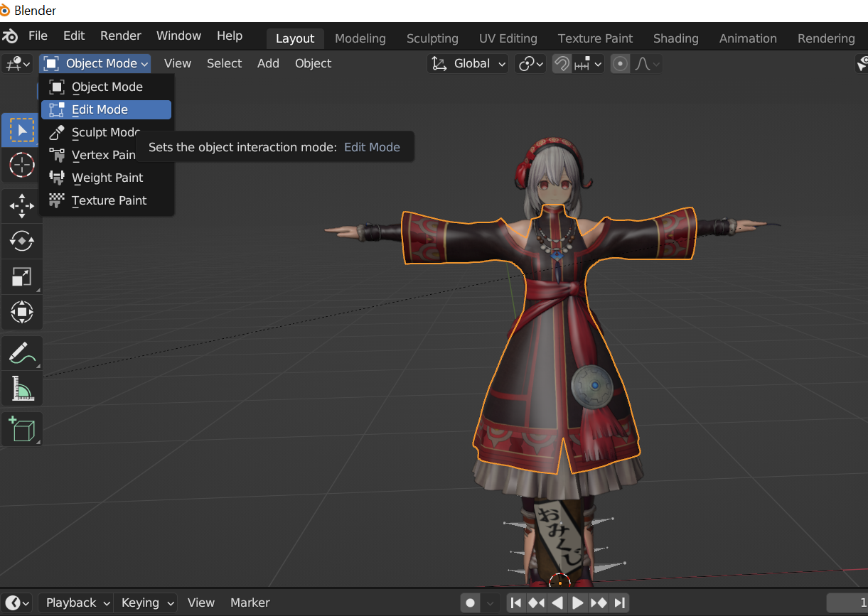Activate the Move tool

point(22,207)
